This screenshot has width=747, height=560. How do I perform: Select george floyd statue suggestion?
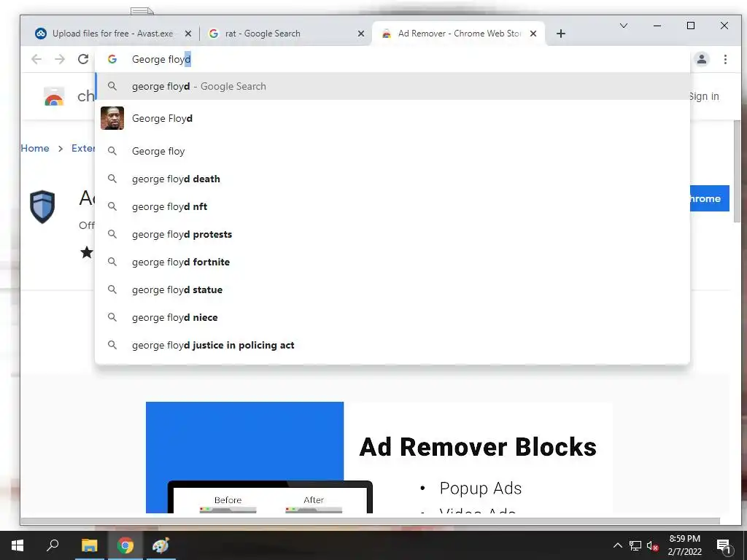(x=392, y=289)
